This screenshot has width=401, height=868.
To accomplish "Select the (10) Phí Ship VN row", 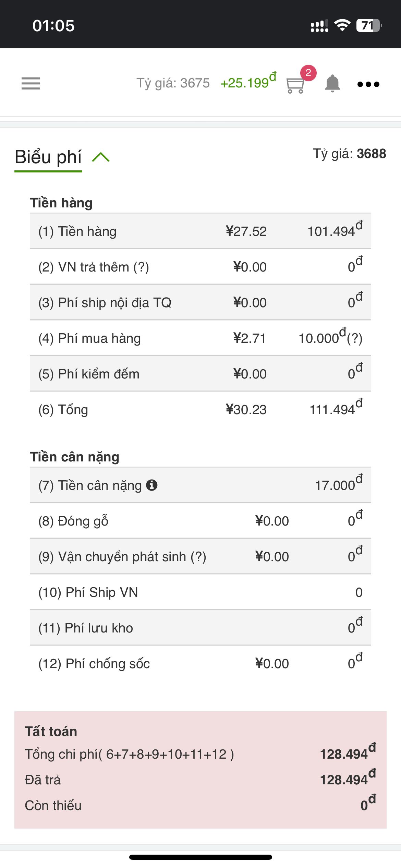I will pos(200,592).
